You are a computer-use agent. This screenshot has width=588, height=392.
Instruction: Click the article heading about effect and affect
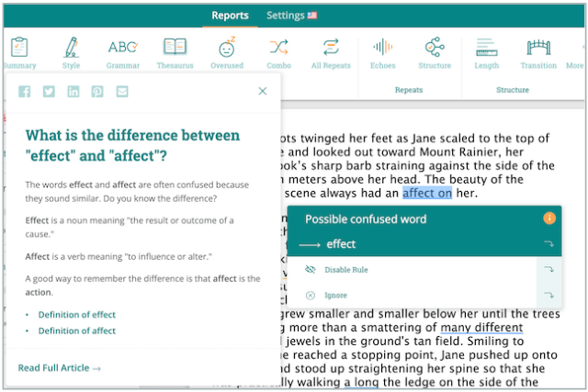[x=132, y=145]
